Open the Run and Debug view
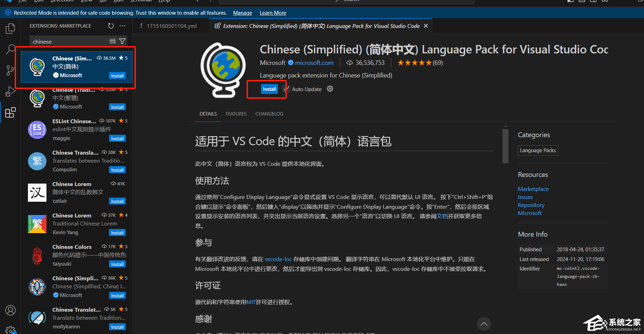The image size is (644, 334). click(x=10, y=91)
